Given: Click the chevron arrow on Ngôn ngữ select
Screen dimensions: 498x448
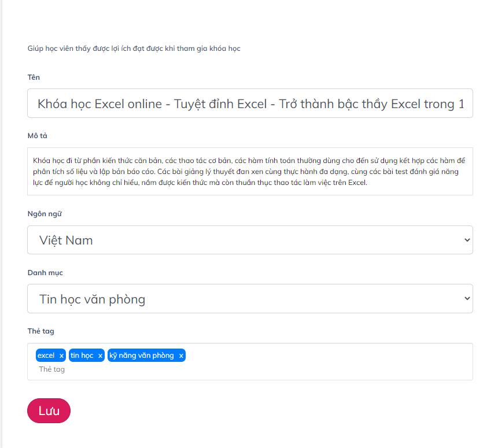Looking at the screenshot, I should pyautogui.click(x=467, y=240).
